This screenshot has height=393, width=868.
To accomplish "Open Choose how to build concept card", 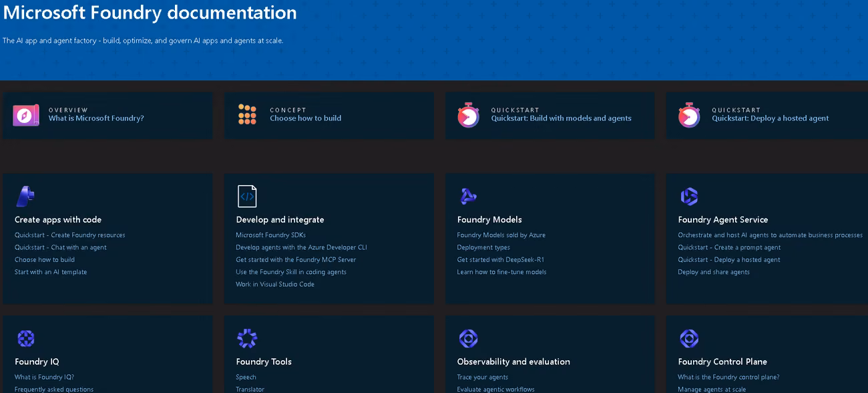I will click(305, 118).
